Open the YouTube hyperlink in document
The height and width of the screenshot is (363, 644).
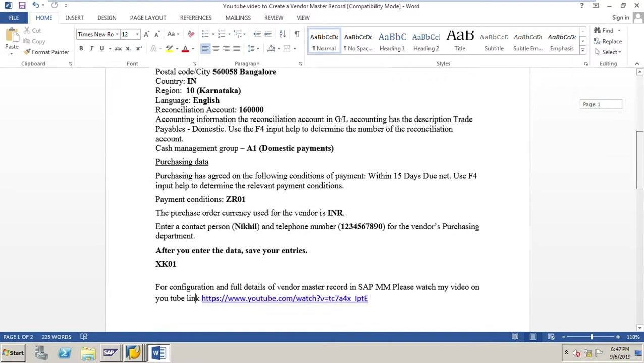(285, 298)
